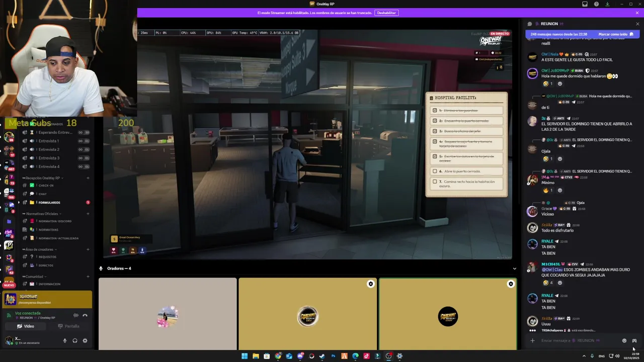Deafen headphones in user panel
Screen dimensions: 644x362
75,340
